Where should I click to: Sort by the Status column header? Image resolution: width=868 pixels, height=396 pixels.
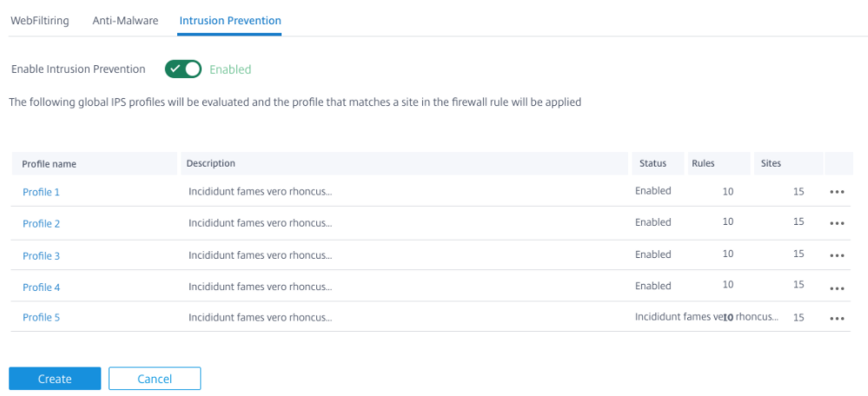pyautogui.click(x=653, y=164)
